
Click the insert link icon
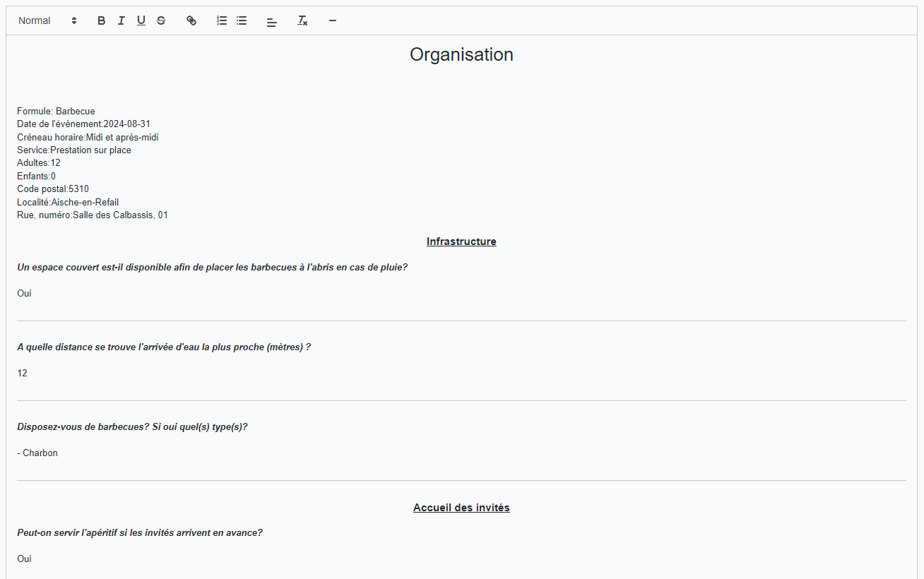pyautogui.click(x=191, y=20)
